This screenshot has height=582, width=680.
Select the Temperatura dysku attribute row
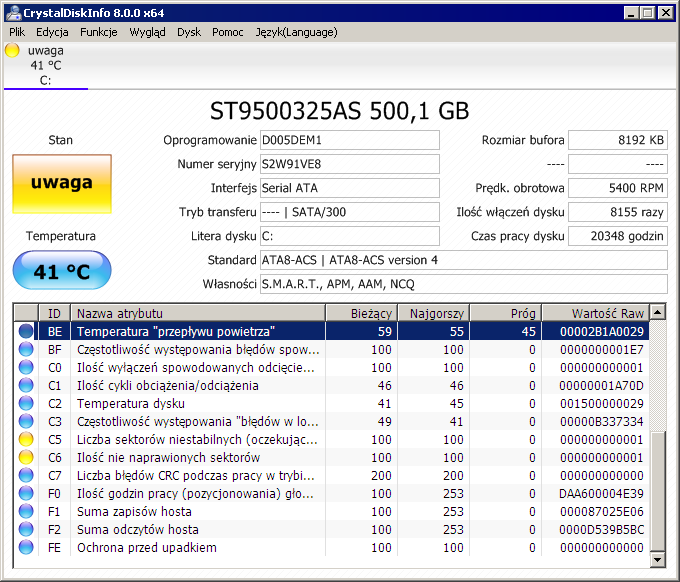pos(332,403)
